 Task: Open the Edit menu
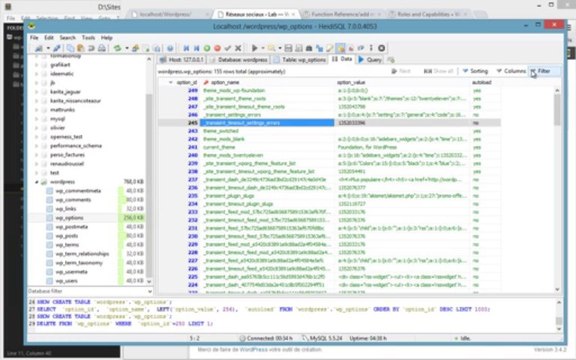click(x=49, y=37)
